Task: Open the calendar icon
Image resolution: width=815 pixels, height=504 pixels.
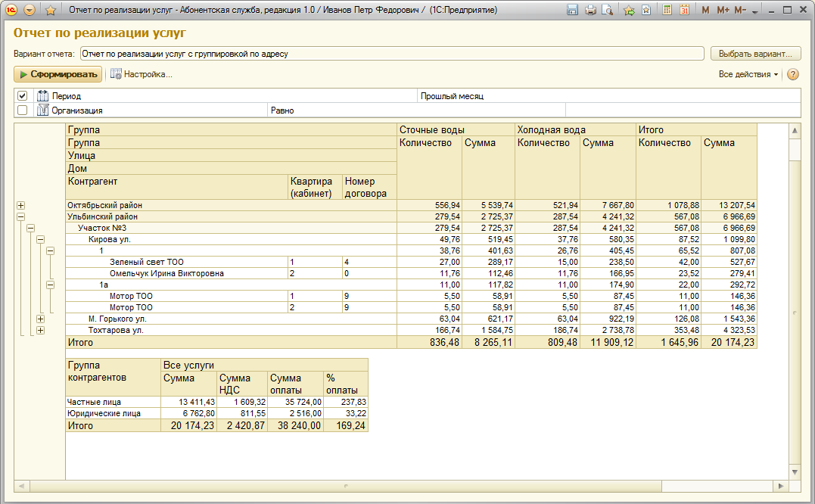Action: coord(684,11)
